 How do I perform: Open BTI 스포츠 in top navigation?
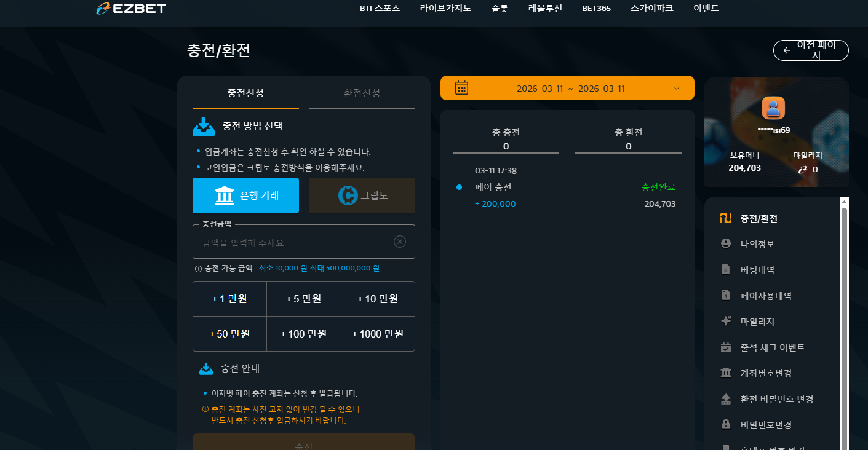(380, 9)
